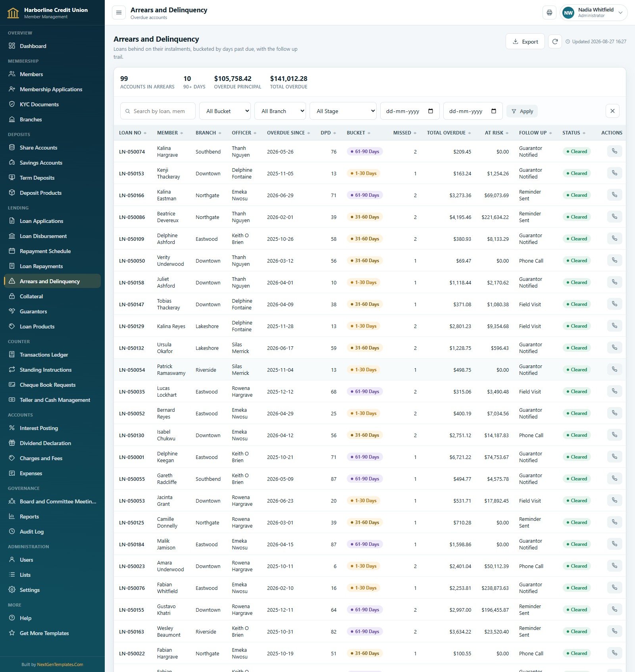
Task: Toggle the hamburger sidebar menu icon
Action: pos(119,13)
